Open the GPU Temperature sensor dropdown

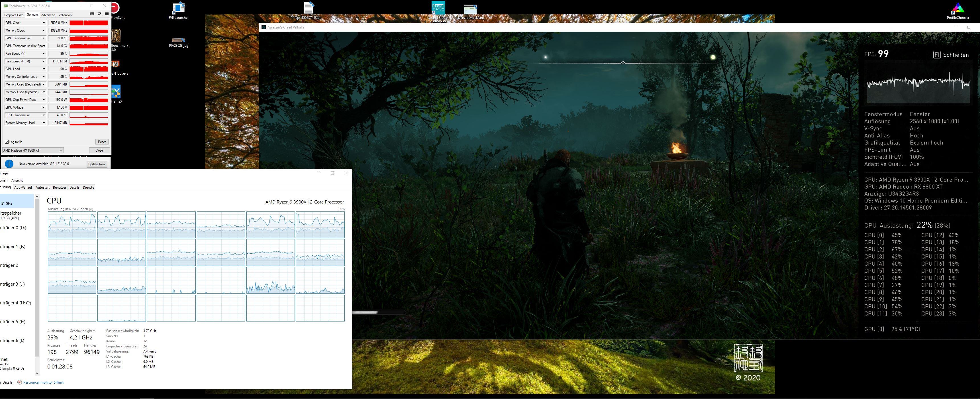[x=43, y=38]
